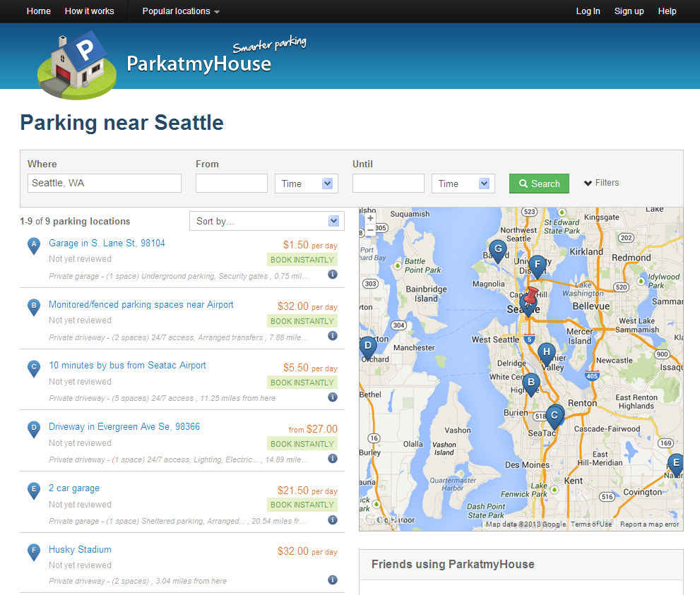This screenshot has height=595, width=700.
Task: Click list marker D for Evergreen Ave driveway
Action: click(x=34, y=430)
